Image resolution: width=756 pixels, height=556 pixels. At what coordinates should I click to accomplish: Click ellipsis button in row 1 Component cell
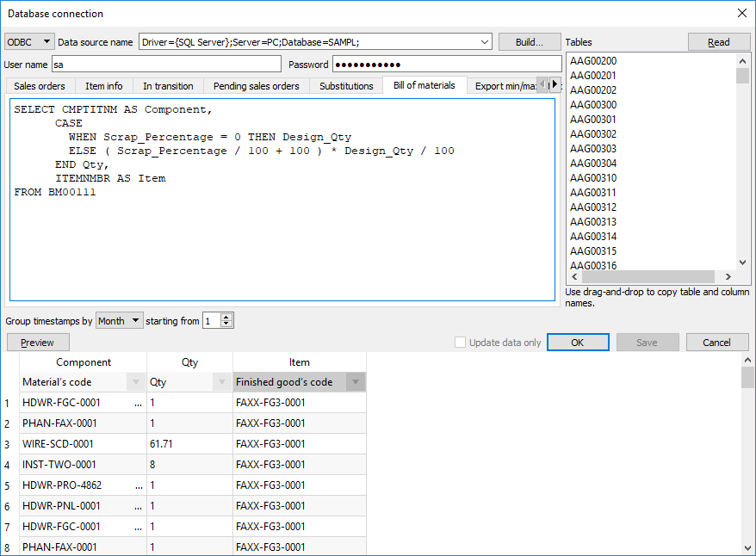coord(138,403)
